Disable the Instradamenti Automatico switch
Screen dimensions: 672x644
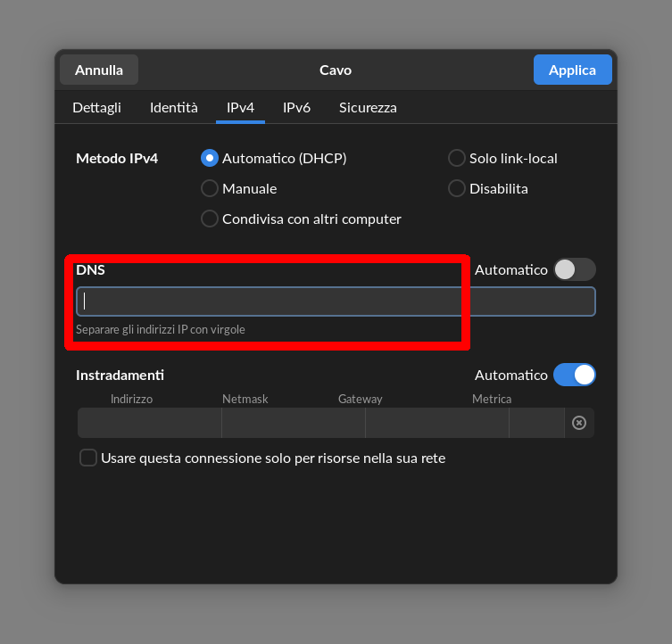click(x=574, y=375)
